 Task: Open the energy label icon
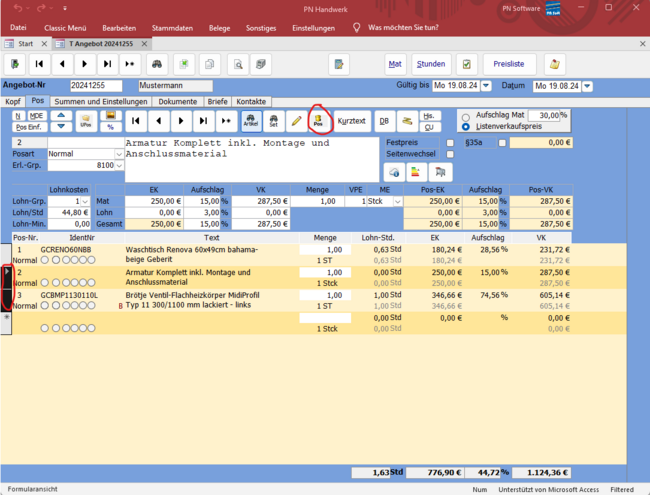click(x=415, y=172)
